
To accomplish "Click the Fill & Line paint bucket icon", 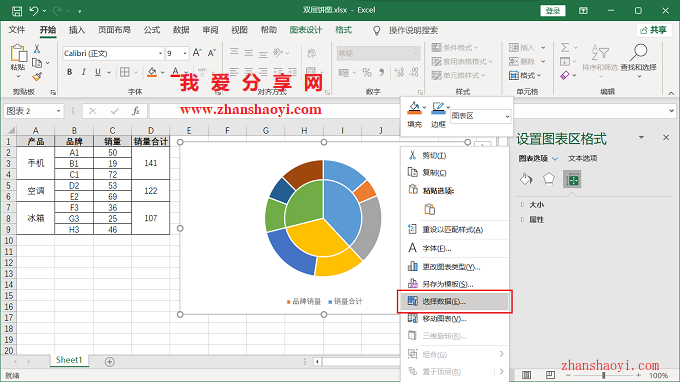I will (526, 179).
